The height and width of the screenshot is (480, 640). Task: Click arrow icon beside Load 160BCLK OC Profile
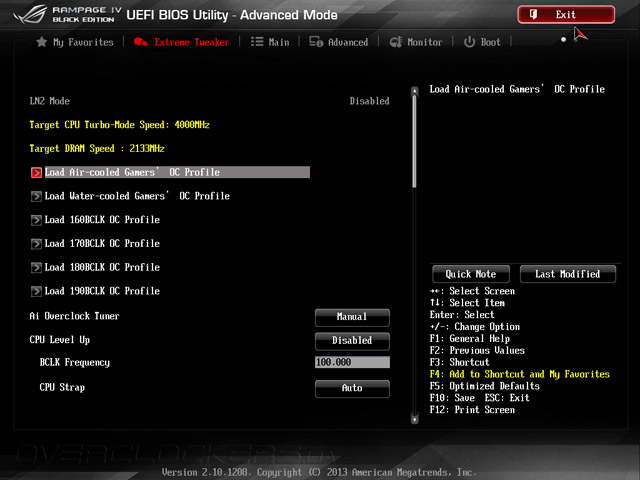[36, 220]
